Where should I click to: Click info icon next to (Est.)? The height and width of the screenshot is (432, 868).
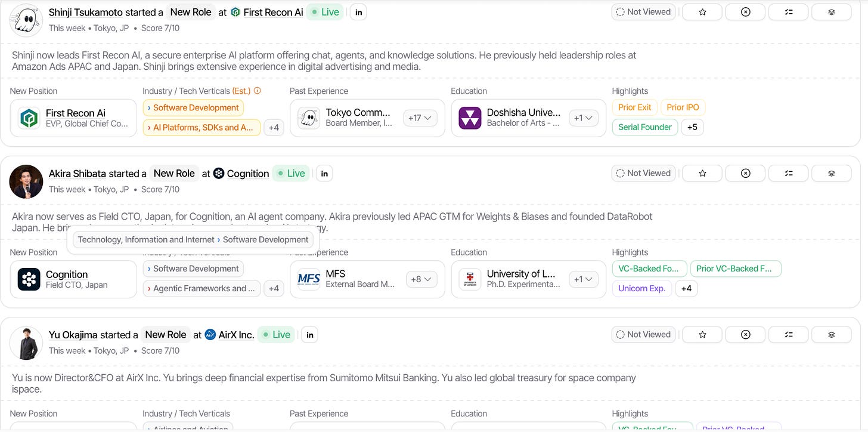click(x=258, y=91)
